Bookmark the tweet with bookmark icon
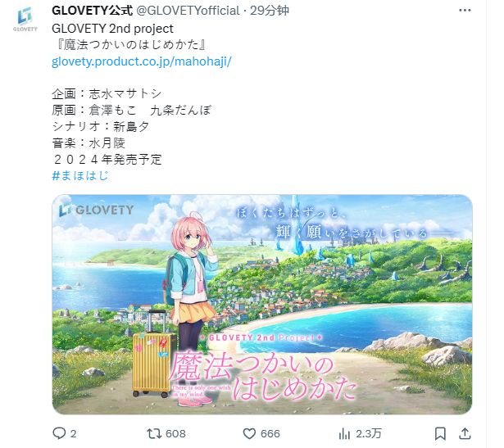The image size is (504, 448). [440, 434]
